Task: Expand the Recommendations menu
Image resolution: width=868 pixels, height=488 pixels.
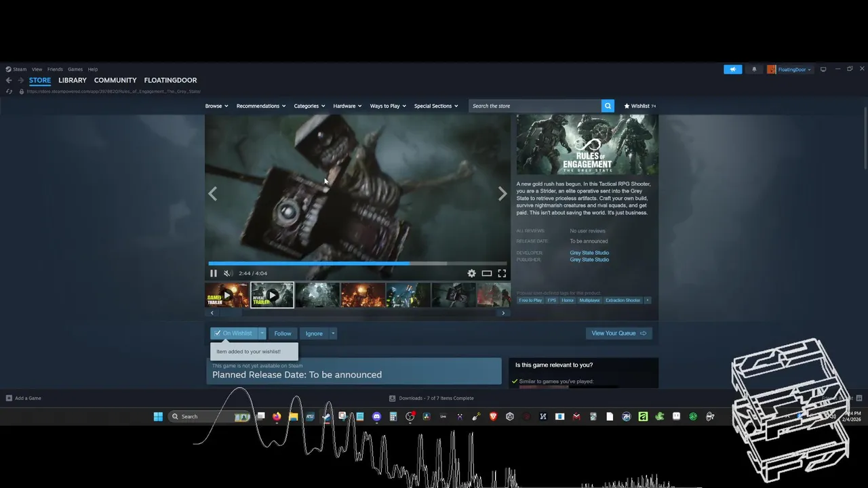Action: 261,106
